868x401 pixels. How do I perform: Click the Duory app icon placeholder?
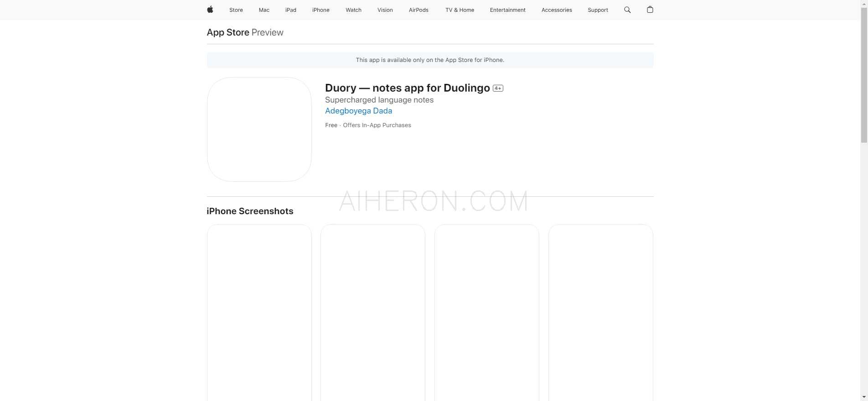click(x=259, y=129)
